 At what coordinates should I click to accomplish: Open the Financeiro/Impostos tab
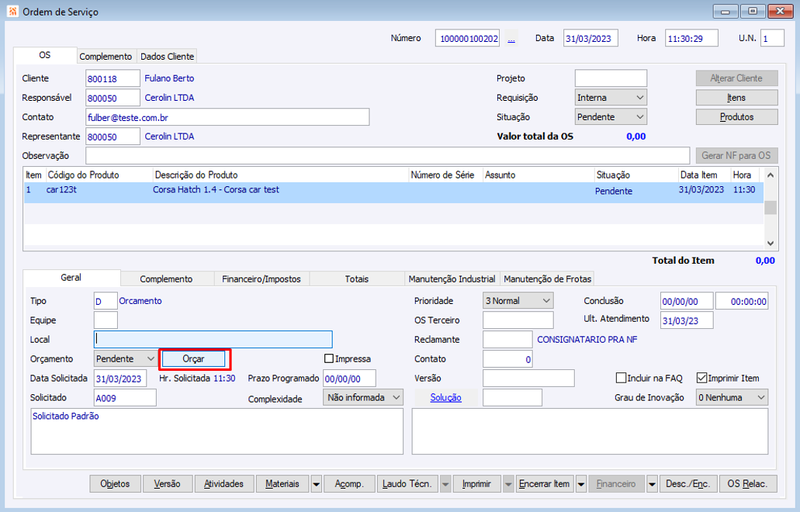pyautogui.click(x=261, y=279)
